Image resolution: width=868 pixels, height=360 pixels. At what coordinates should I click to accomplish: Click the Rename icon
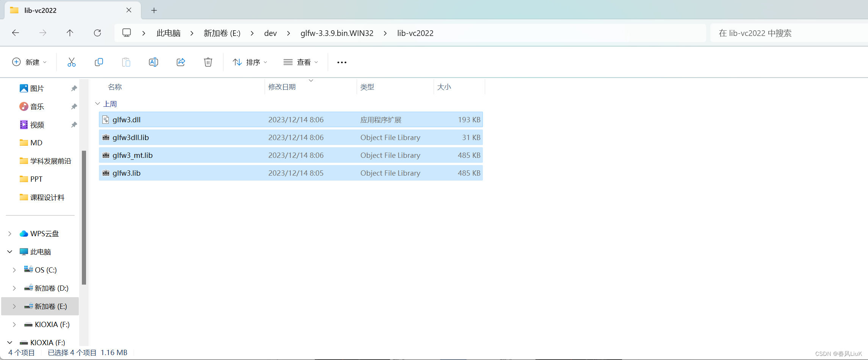pos(154,62)
